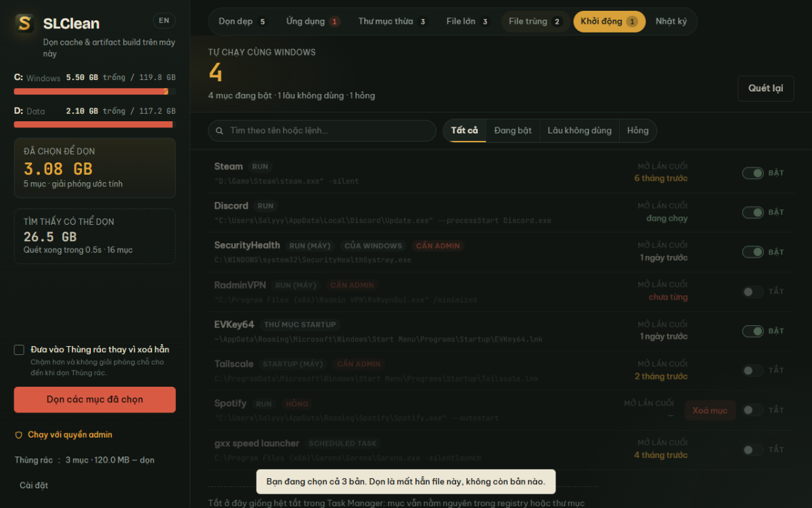This screenshot has height=508, width=812.
Task: Click CỦA WINDOWS badge
Action: (374, 246)
